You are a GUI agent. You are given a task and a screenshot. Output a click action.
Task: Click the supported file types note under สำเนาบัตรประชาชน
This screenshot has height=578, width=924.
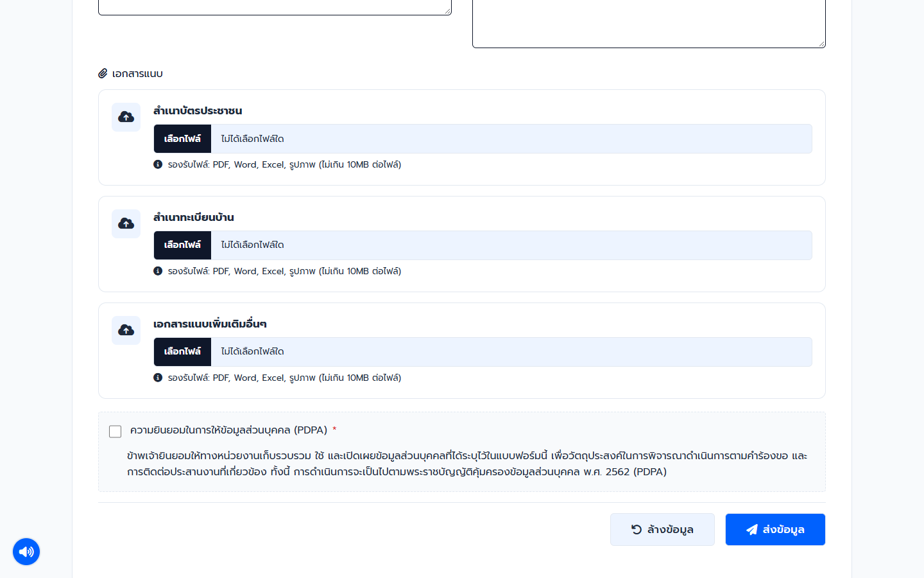[x=284, y=164]
